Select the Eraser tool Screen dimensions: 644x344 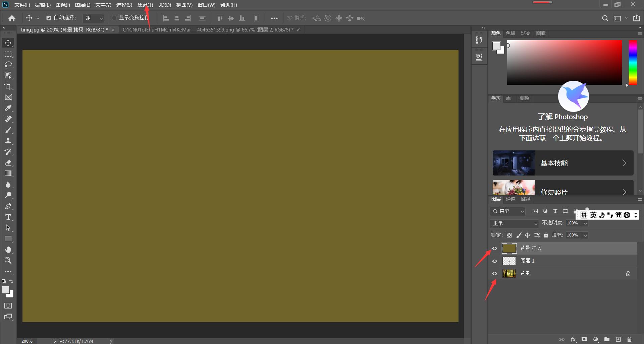click(8, 163)
